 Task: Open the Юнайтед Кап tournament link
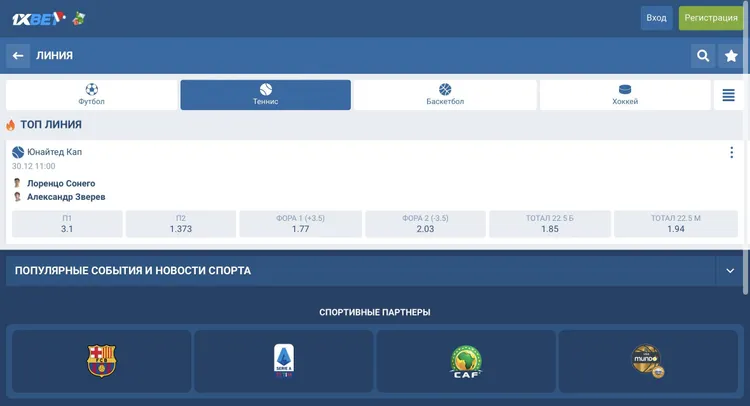click(x=54, y=152)
